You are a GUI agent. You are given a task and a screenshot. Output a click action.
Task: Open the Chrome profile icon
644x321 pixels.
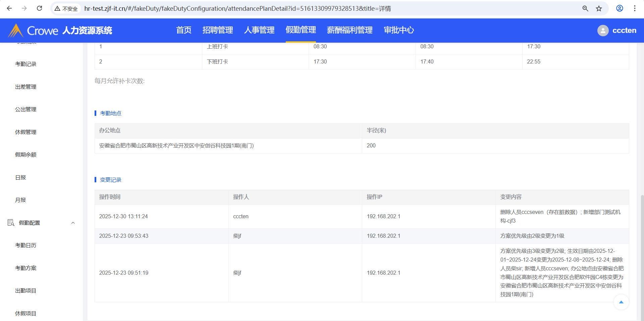tap(620, 8)
